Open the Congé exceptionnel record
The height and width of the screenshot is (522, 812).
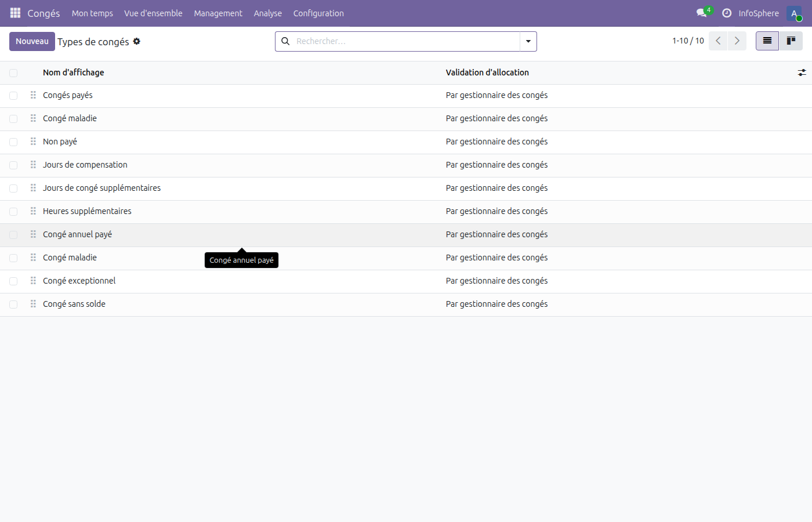pos(79,281)
